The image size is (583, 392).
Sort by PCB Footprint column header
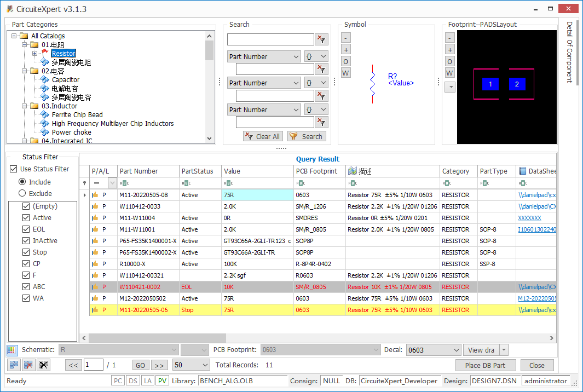pyautogui.click(x=319, y=171)
